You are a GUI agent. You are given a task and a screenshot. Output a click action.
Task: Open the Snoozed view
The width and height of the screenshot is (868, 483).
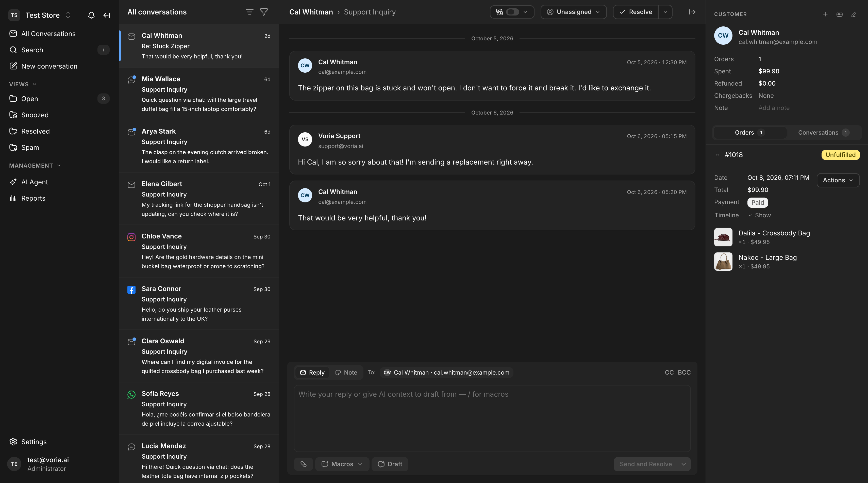pos(59,115)
